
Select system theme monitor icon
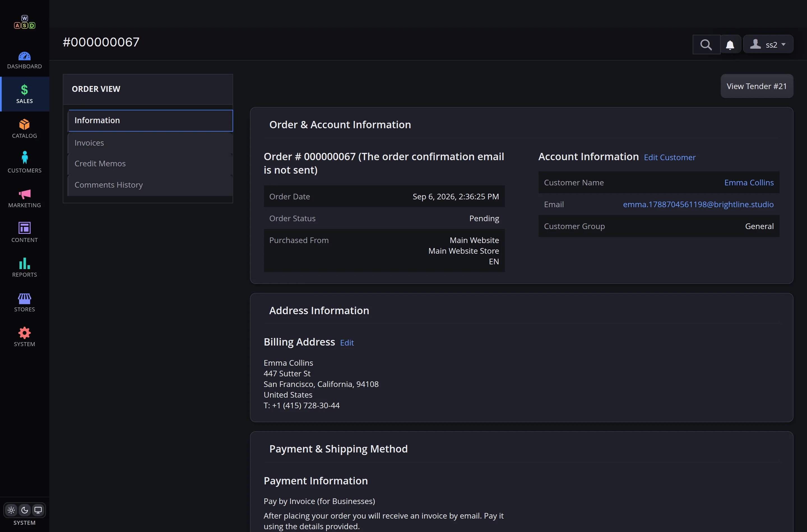click(38, 510)
